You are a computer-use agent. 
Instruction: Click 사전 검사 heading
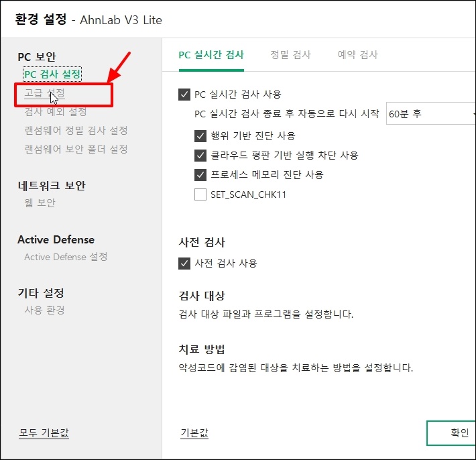[x=202, y=242]
